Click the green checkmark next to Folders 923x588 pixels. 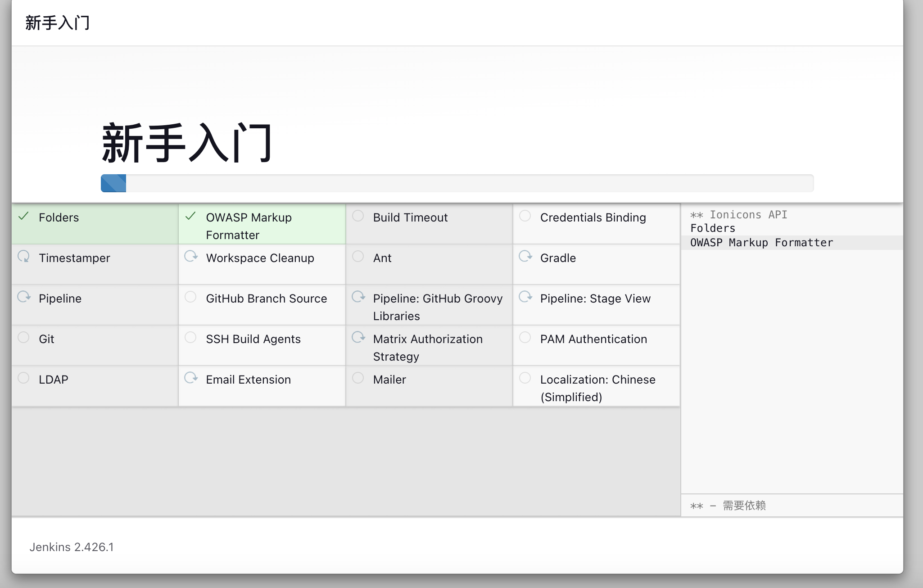click(x=23, y=216)
